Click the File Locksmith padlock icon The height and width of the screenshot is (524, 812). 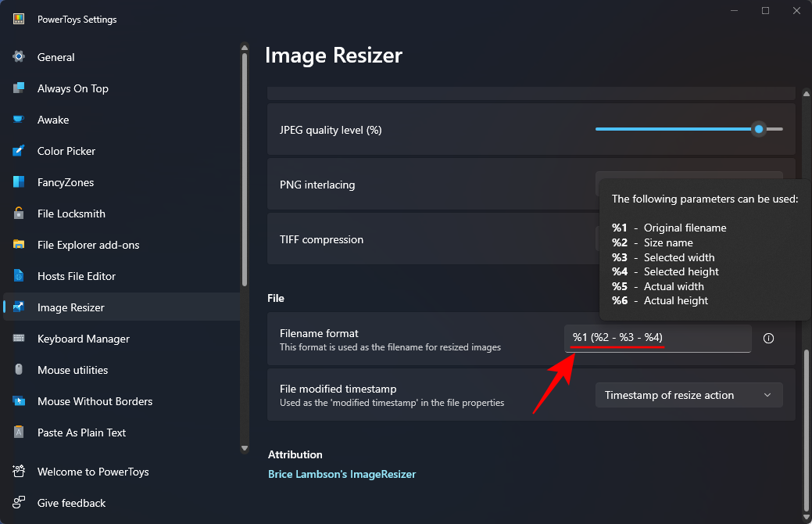[x=19, y=214]
